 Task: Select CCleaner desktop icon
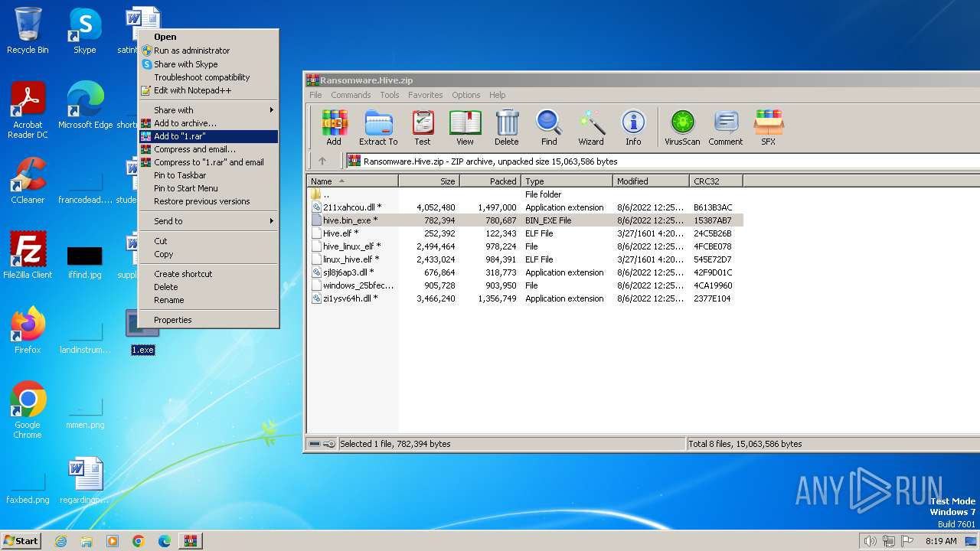click(x=28, y=181)
